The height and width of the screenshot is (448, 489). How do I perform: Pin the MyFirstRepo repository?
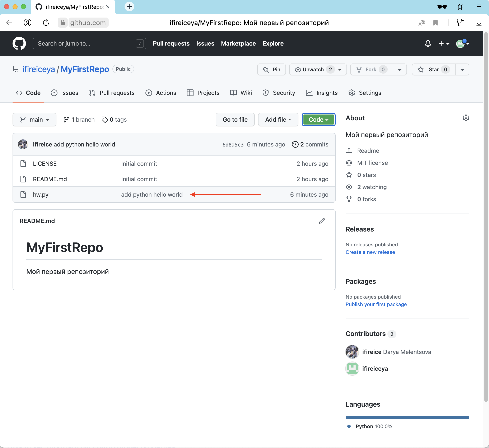click(x=271, y=70)
